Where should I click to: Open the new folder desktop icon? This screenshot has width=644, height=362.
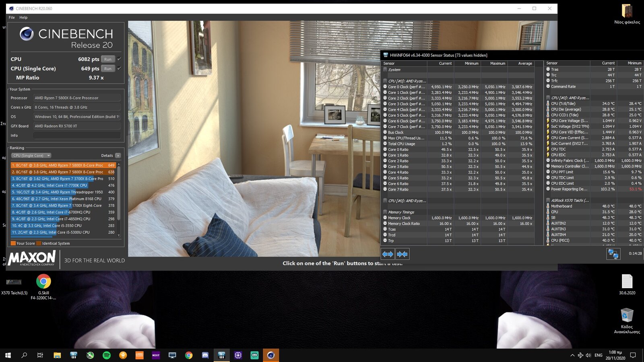(627, 14)
